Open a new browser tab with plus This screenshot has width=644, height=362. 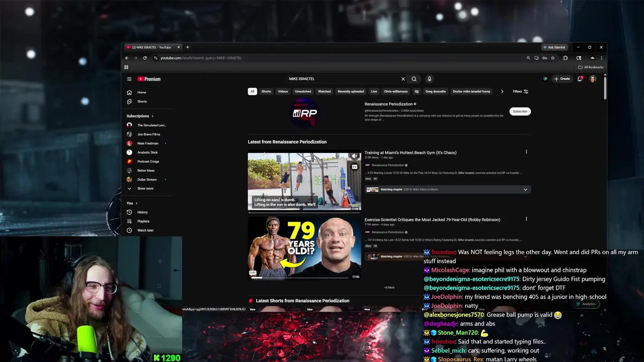[x=188, y=47]
